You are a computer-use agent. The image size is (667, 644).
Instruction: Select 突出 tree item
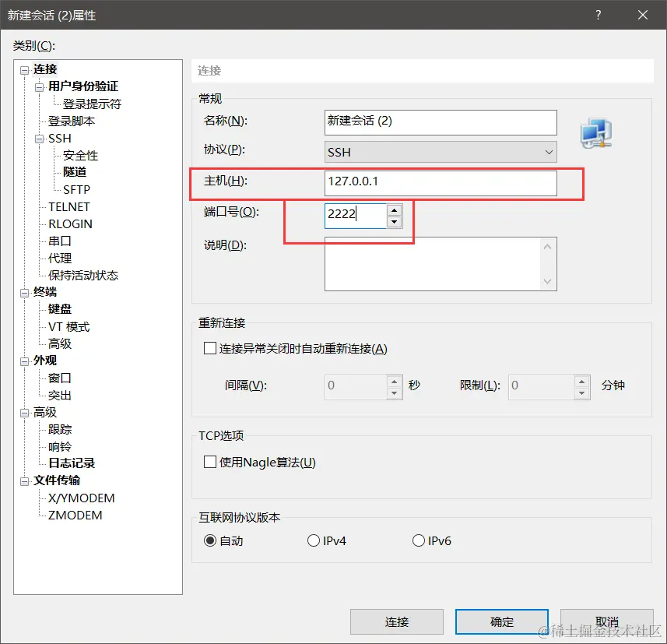(x=60, y=396)
